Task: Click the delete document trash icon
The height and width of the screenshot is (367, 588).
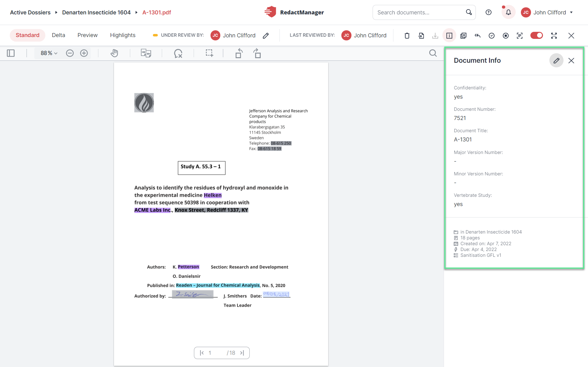Action: [407, 36]
